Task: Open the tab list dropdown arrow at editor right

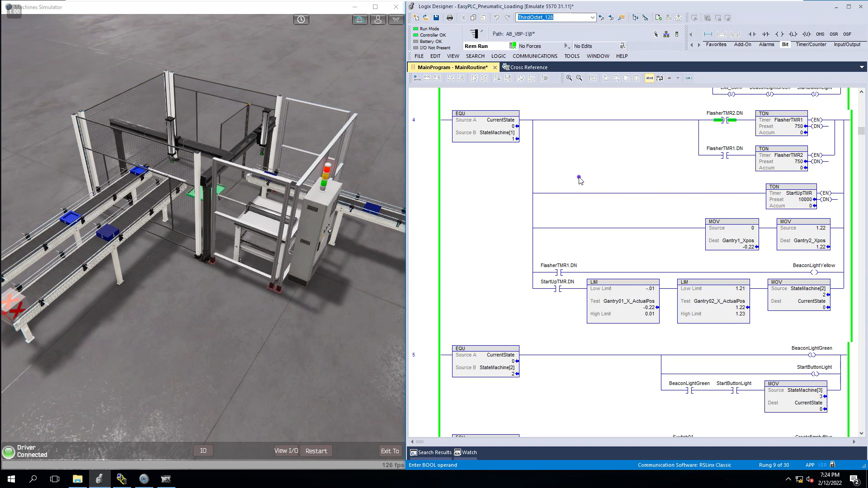Action: pyautogui.click(x=862, y=67)
